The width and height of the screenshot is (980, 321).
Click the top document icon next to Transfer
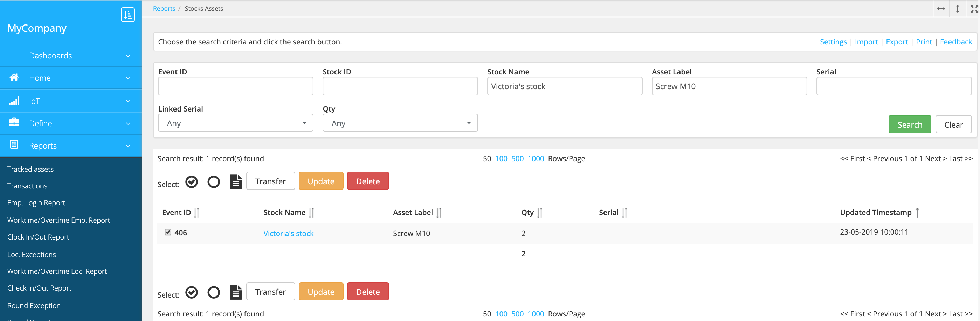coord(235,182)
